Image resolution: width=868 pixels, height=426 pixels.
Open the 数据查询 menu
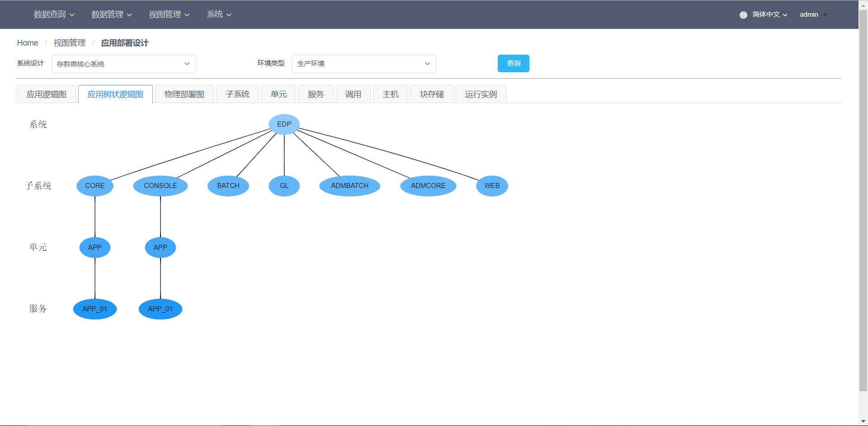pos(54,14)
